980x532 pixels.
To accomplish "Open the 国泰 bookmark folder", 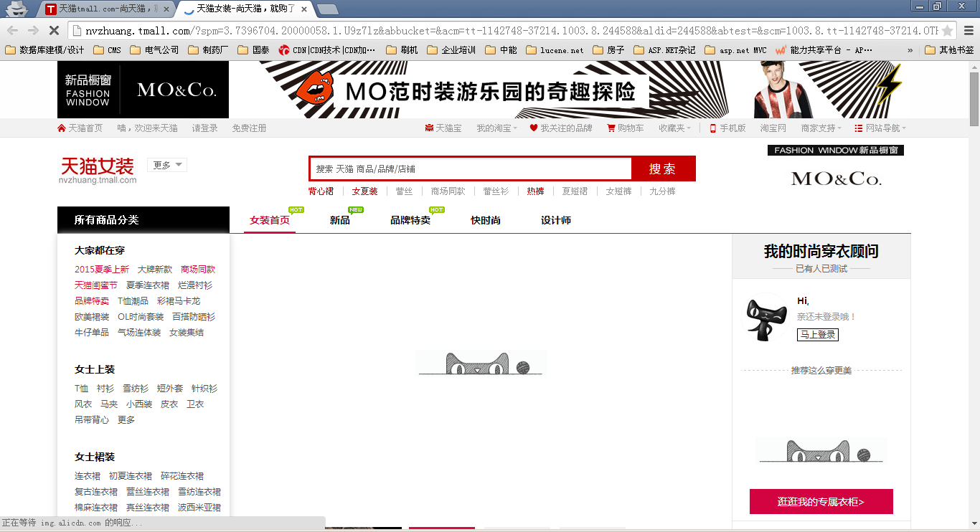I will (254, 50).
